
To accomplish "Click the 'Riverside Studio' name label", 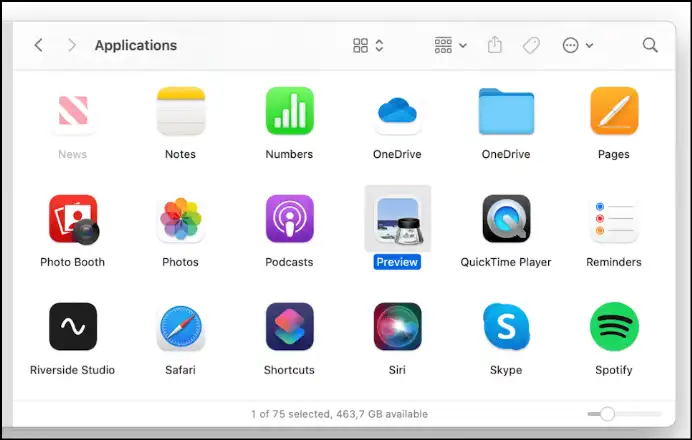I will (x=72, y=370).
